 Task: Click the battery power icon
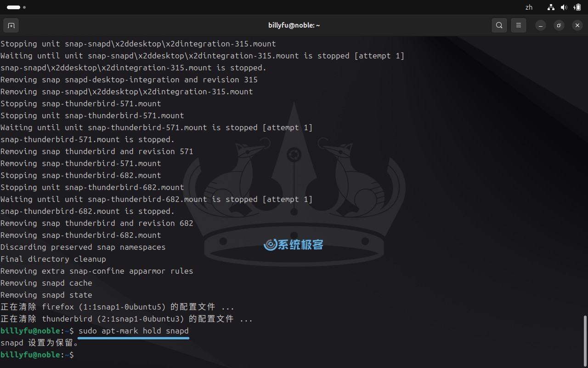(577, 7)
